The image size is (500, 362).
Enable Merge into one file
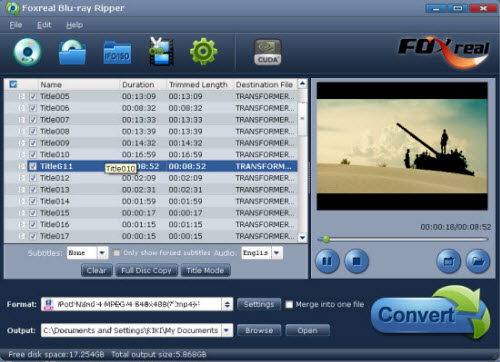coord(289,304)
